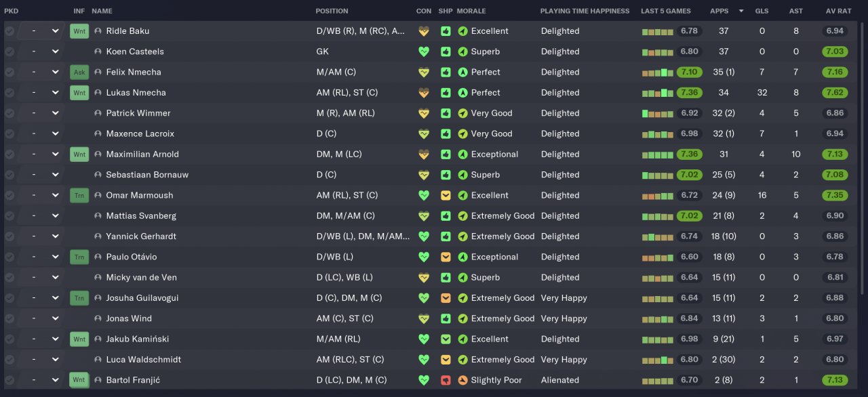Sort by AV RAT column header
This screenshot has width=868, height=397.
pyautogui.click(x=838, y=11)
